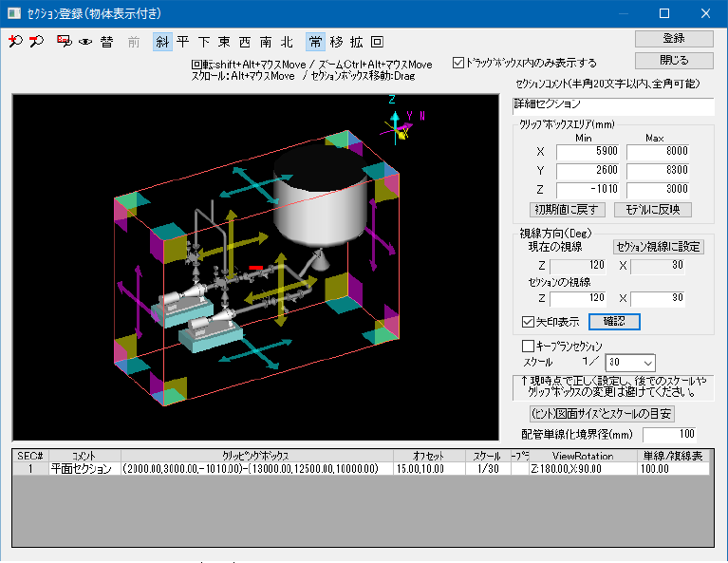Click the 配管単線化境界径 field 100
Screen dimensions: 728x563
pos(670,434)
